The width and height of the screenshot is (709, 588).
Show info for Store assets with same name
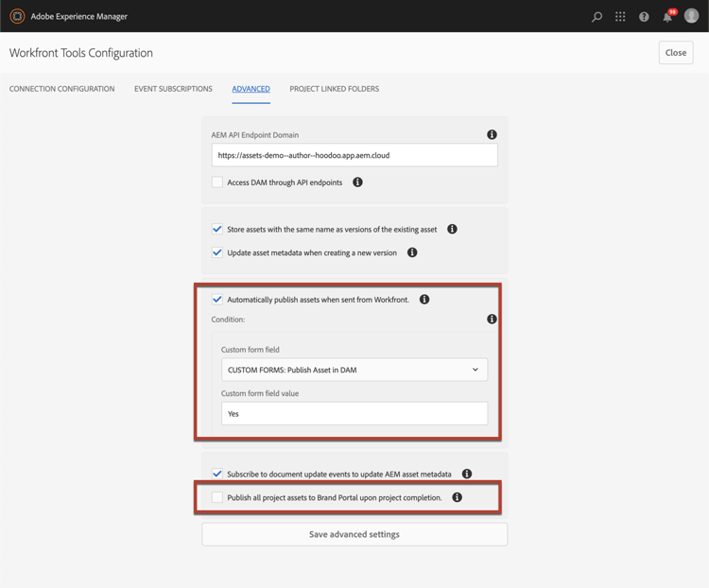[x=452, y=229]
